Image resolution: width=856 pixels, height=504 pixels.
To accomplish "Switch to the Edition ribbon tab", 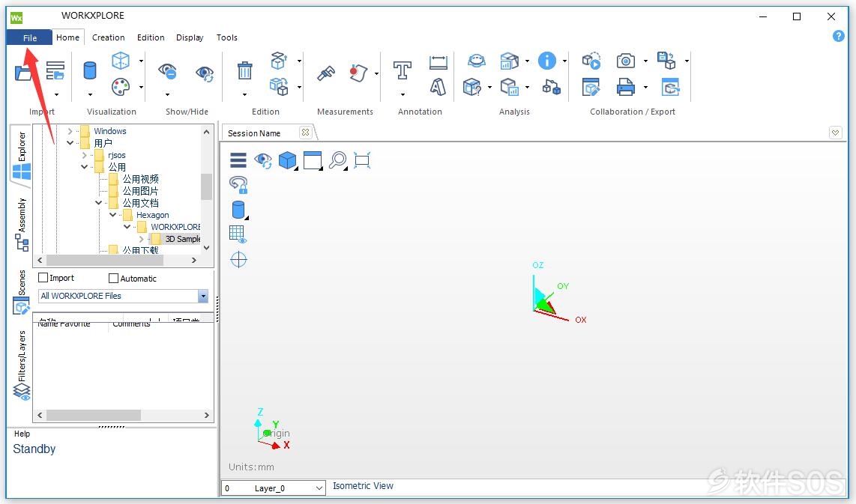I will point(151,37).
